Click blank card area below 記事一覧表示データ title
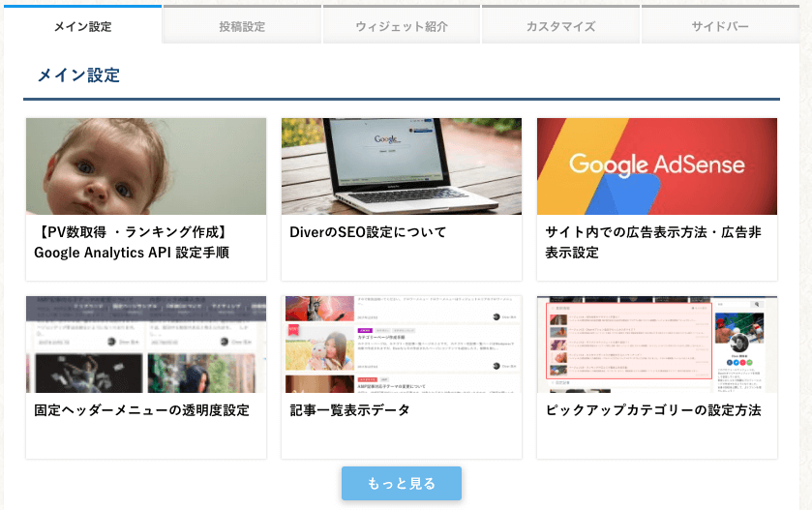This screenshot has width=812, height=510. [x=402, y=441]
